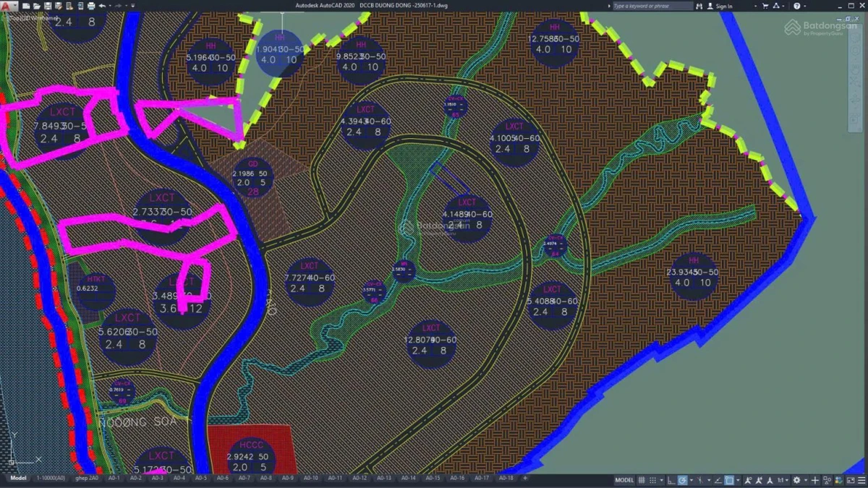This screenshot has width=868, height=488.
Task: Switch to the Model tab
Action: [x=18, y=478]
